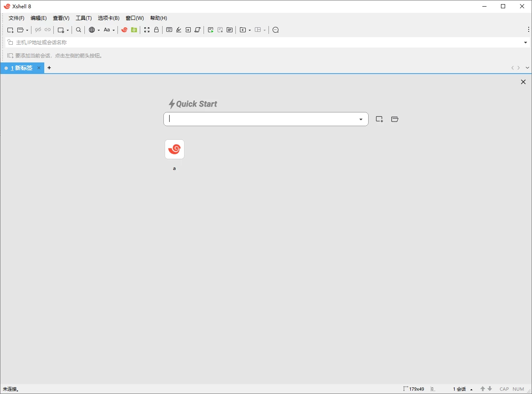Open the 文件(F) menu

17,18
